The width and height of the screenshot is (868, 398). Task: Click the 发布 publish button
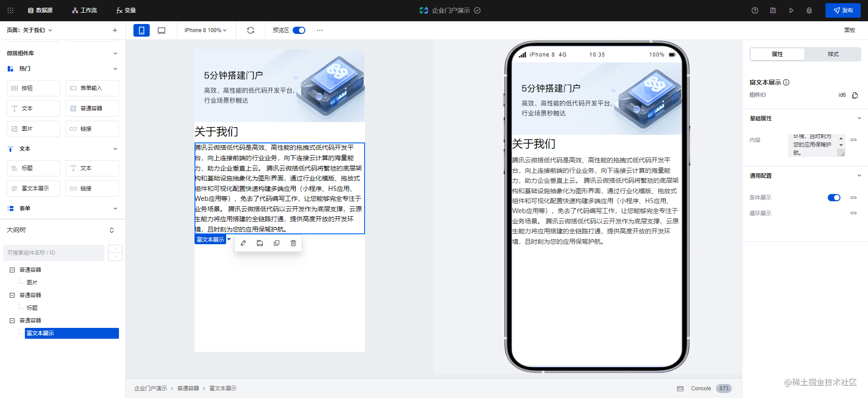(843, 10)
